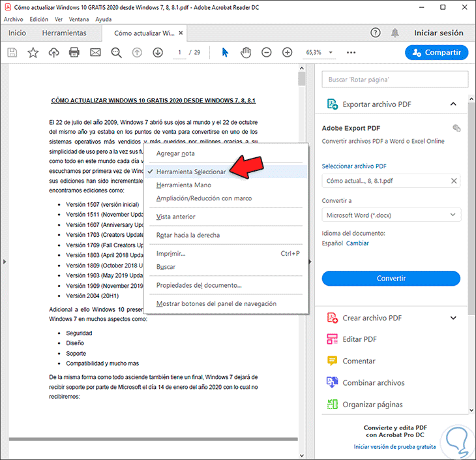The width and height of the screenshot is (476, 460).
Task: Remove the selected PDF file with X
Action: pos(454,181)
